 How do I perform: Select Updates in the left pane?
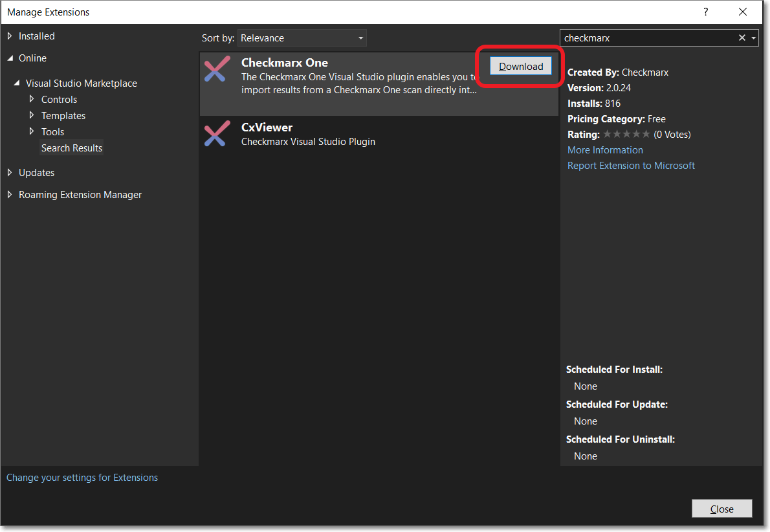36,172
